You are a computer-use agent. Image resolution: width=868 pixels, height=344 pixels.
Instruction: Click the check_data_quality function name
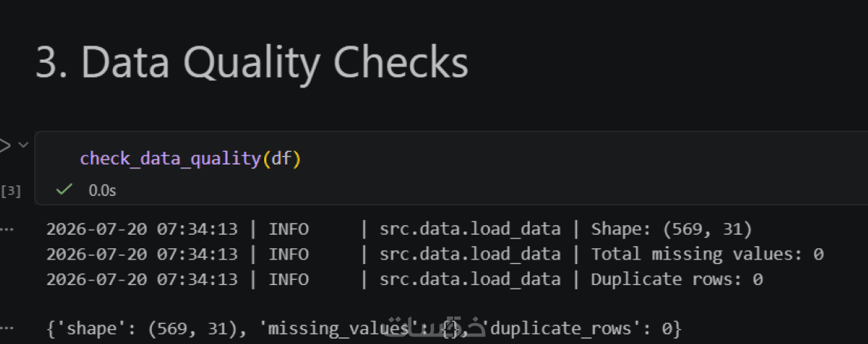(x=171, y=159)
